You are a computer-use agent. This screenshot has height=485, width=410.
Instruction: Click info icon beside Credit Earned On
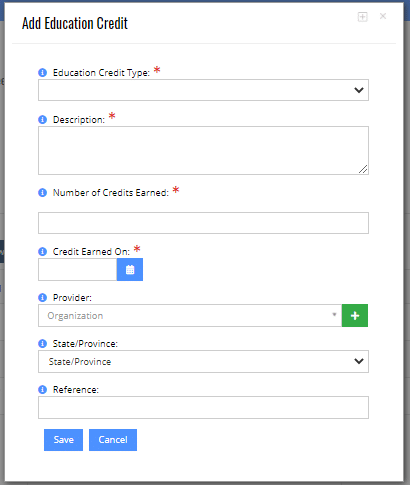(x=42, y=251)
